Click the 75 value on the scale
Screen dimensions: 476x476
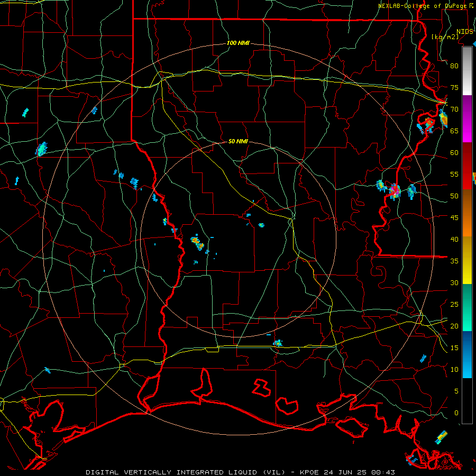454,87
